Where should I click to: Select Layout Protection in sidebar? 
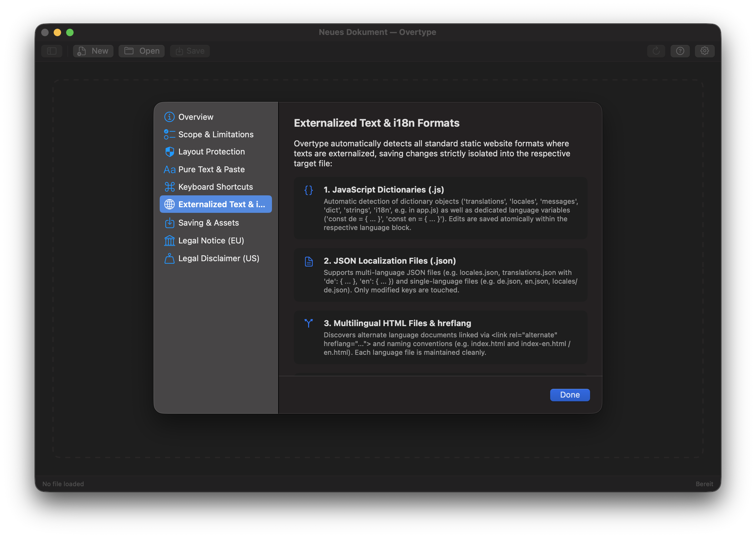(x=216, y=152)
